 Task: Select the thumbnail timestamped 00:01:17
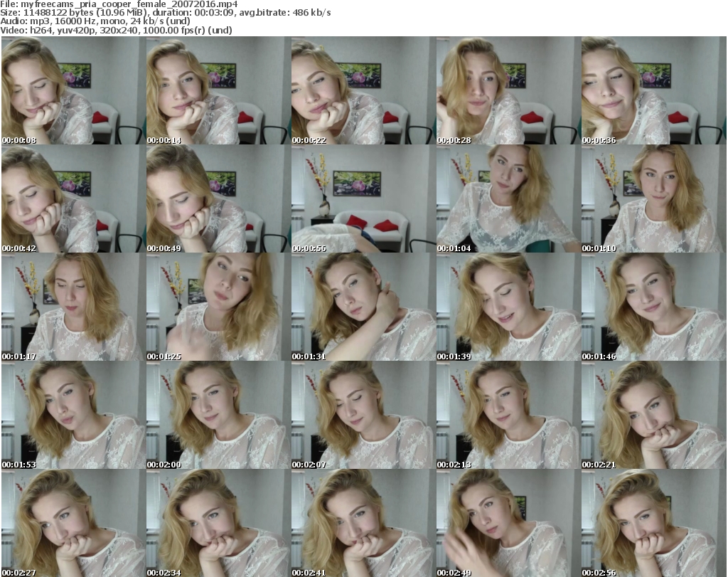[x=73, y=307]
